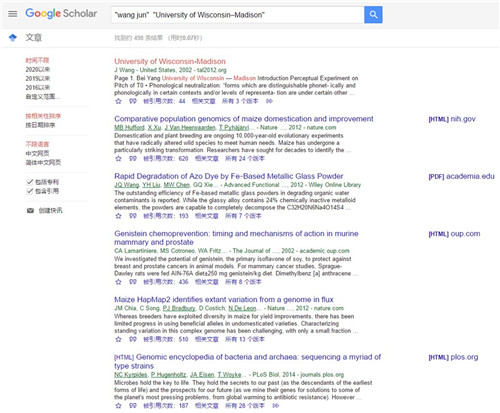Sort results by relevance
Viewport: 500px width, 413px height.
pyautogui.click(x=43, y=116)
